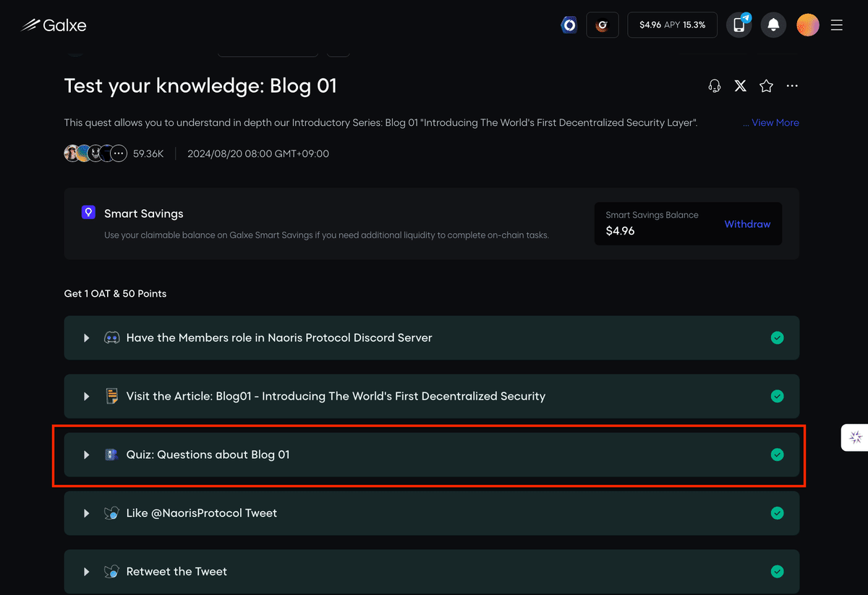The image size is (868, 595).
Task: Click the Smart Savings lightbulb icon
Action: tap(88, 212)
